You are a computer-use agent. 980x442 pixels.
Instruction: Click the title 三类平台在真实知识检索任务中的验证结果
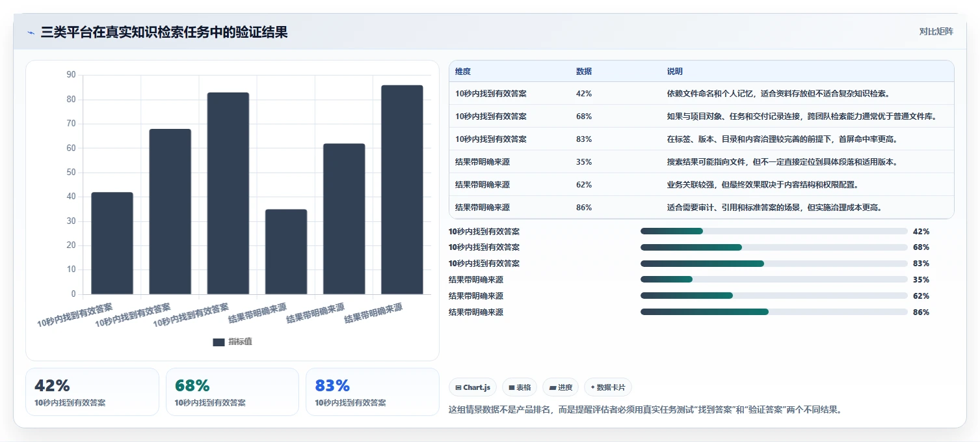pyautogui.click(x=164, y=32)
